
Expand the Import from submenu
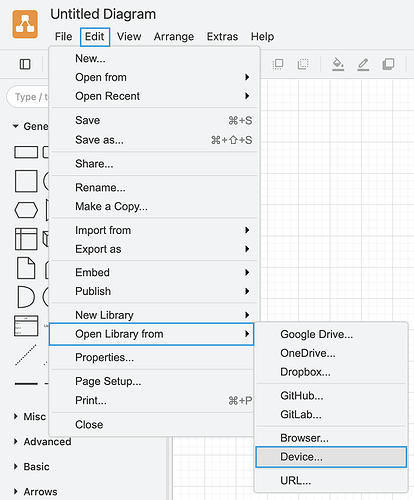point(154,230)
